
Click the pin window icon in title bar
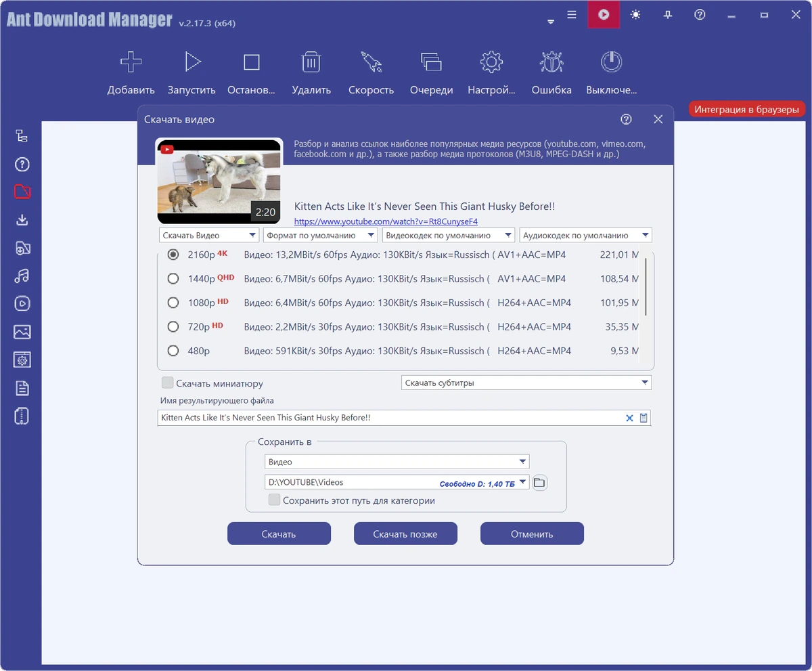point(667,14)
